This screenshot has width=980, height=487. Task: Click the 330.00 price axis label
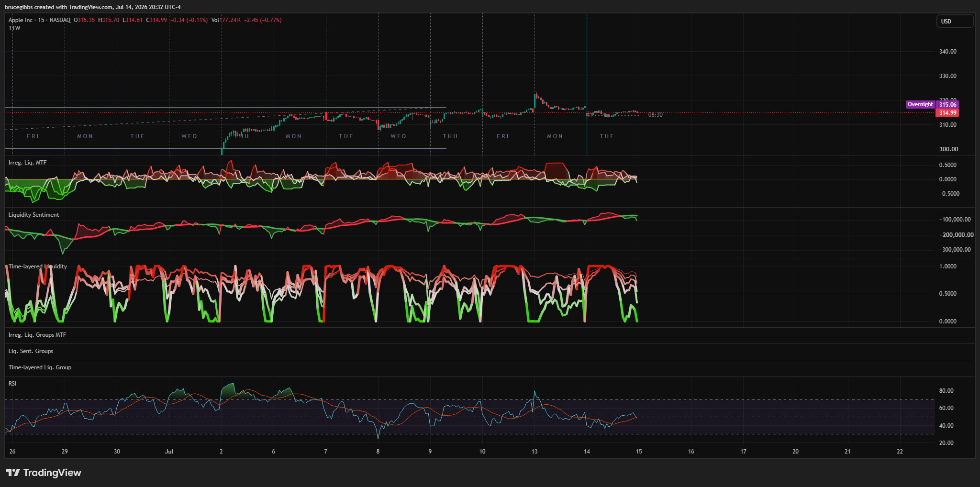tap(948, 76)
